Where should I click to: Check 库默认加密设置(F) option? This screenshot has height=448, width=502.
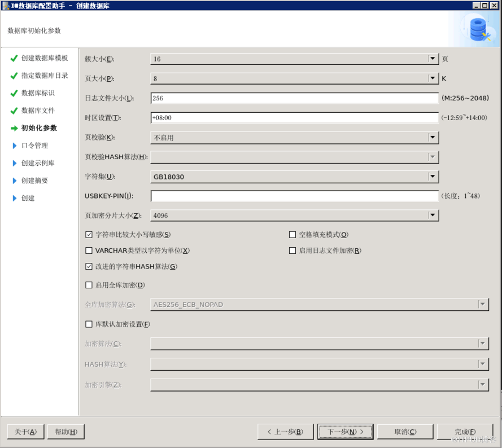89,324
